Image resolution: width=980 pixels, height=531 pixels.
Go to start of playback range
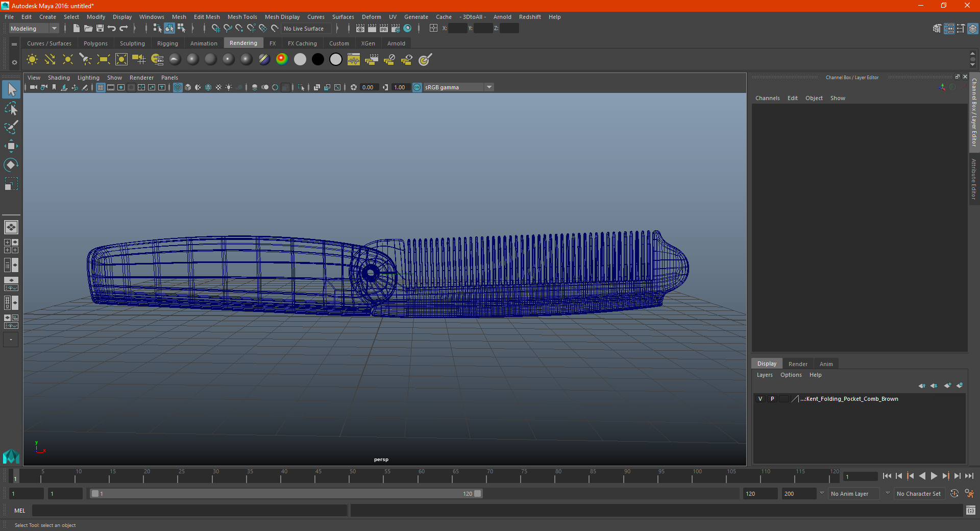[x=887, y=476]
